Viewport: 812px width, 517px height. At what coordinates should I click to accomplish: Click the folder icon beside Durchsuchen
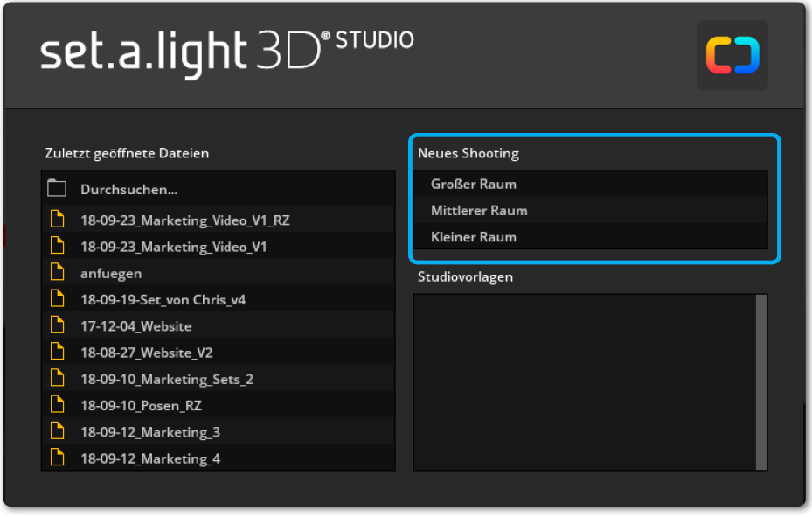tap(58, 189)
